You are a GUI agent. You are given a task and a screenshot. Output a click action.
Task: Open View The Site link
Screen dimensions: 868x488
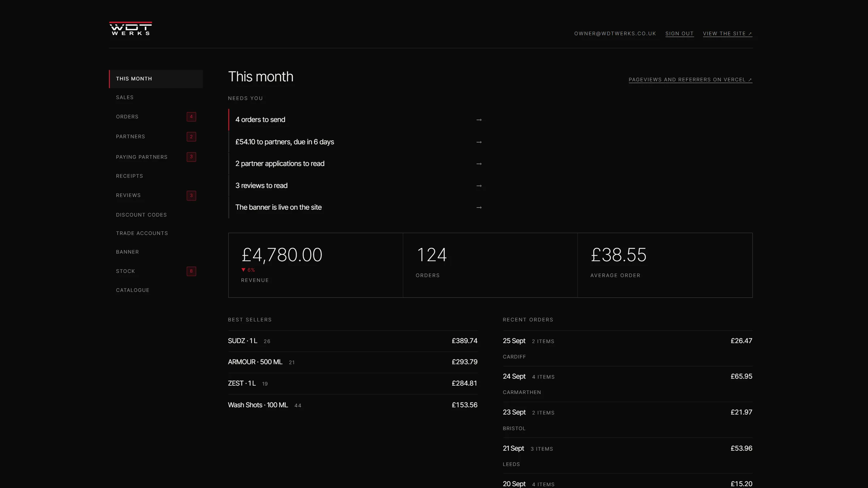point(728,34)
